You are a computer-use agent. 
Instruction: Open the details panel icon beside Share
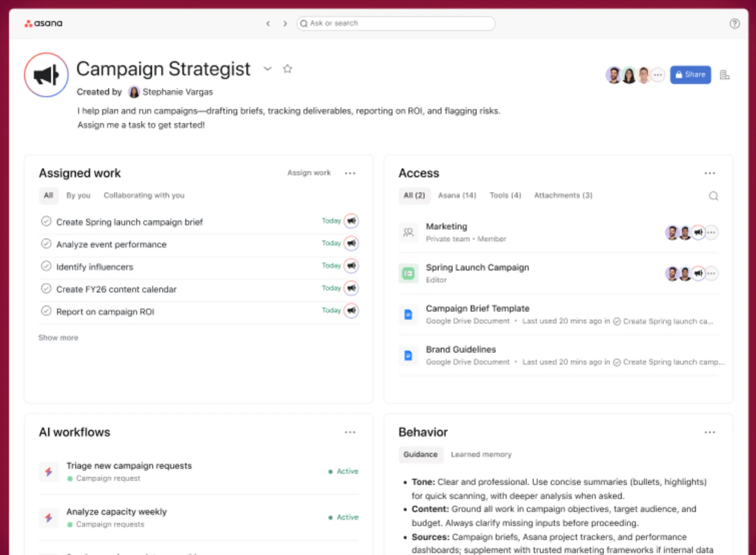(x=724, y=75)
